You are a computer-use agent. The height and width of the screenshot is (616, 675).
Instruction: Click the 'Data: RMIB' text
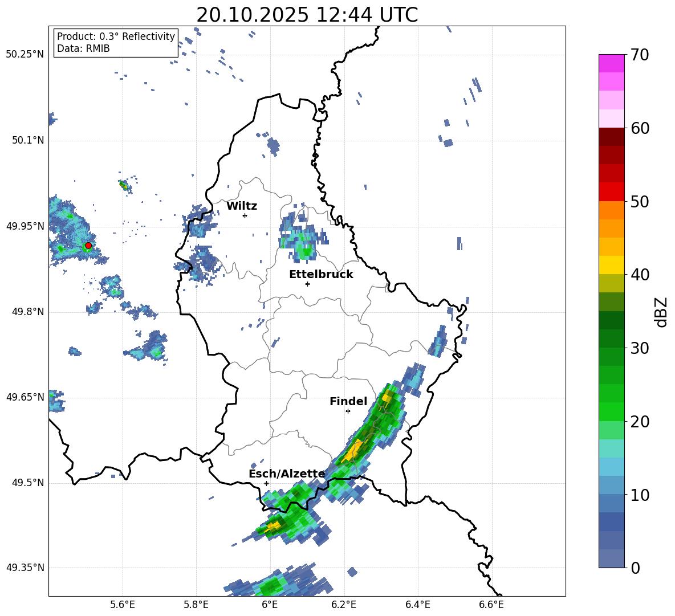coord(83,48)
